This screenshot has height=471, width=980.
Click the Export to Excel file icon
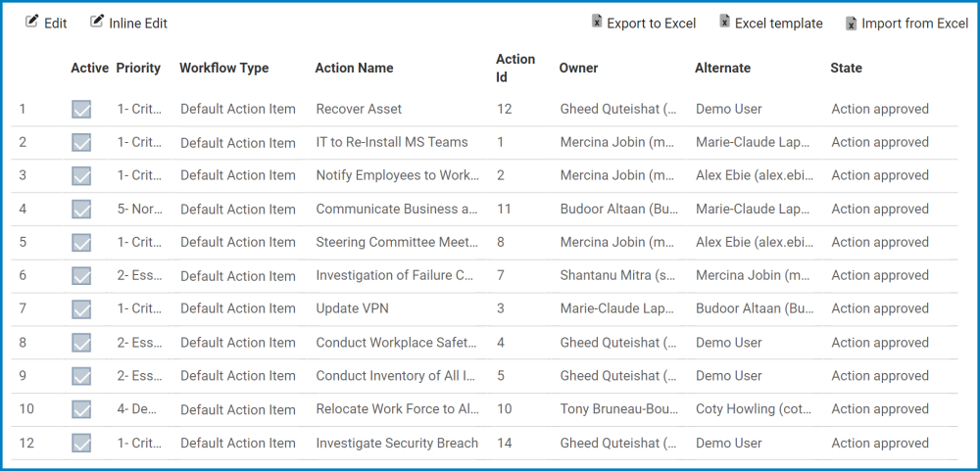(597, 23)
